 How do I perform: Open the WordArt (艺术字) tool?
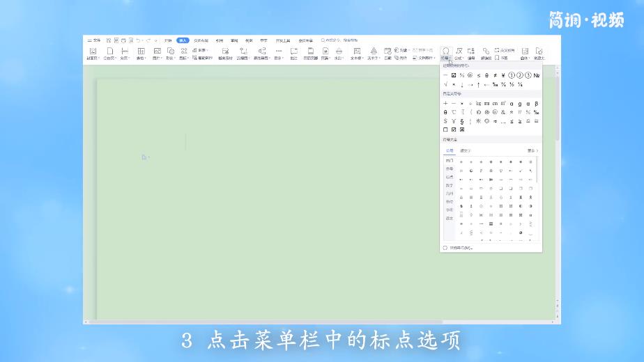coord(373,53)
